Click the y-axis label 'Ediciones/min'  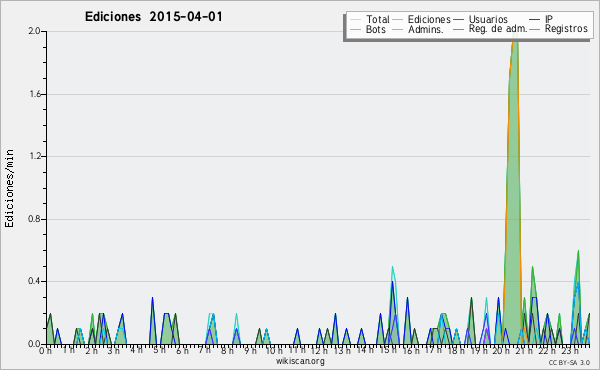tap(9, 188)
